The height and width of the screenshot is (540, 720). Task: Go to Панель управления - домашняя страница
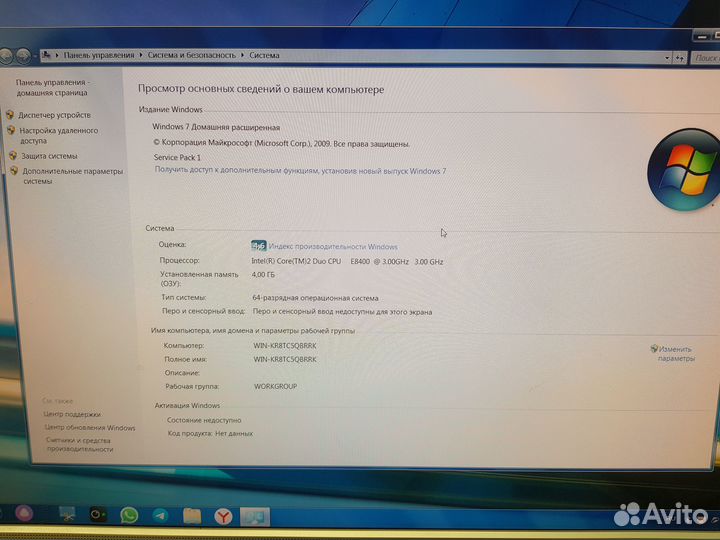click(x=52, y=87)
